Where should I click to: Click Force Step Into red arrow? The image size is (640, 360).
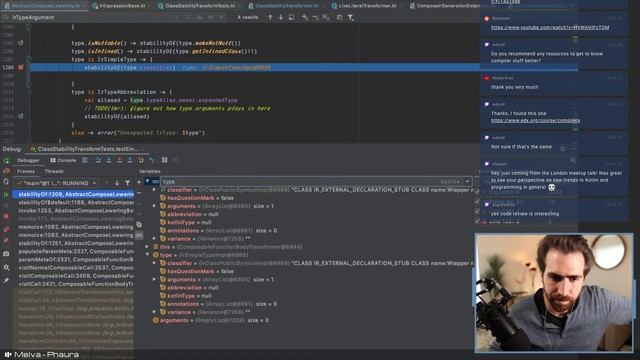[119, 160]
